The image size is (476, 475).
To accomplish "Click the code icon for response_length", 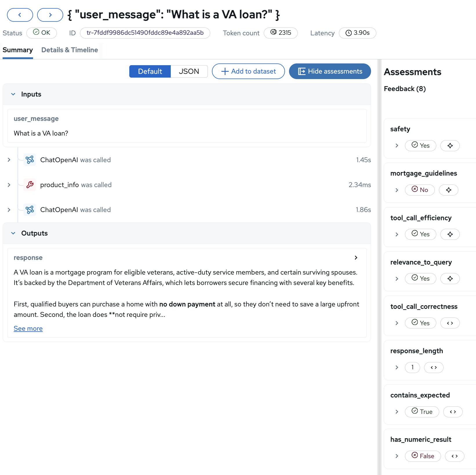I will click(x=433, y=368).
